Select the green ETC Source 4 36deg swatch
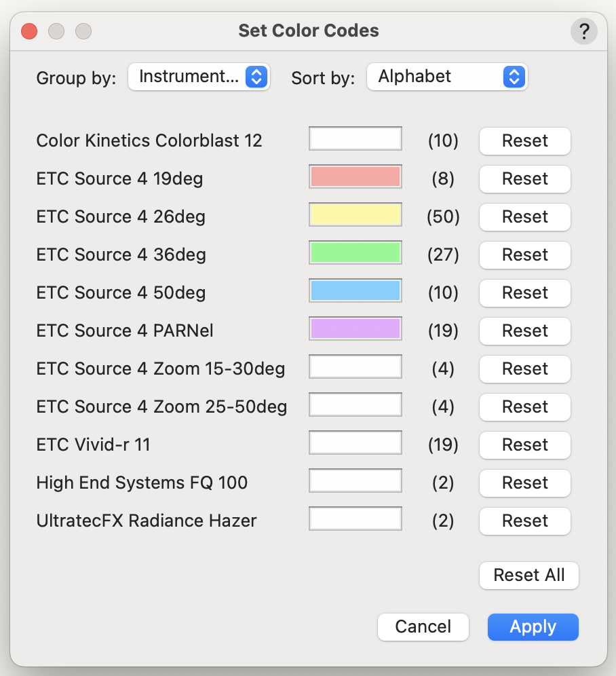Viewport: 616px width, 676px height. (x=355, y=253)
